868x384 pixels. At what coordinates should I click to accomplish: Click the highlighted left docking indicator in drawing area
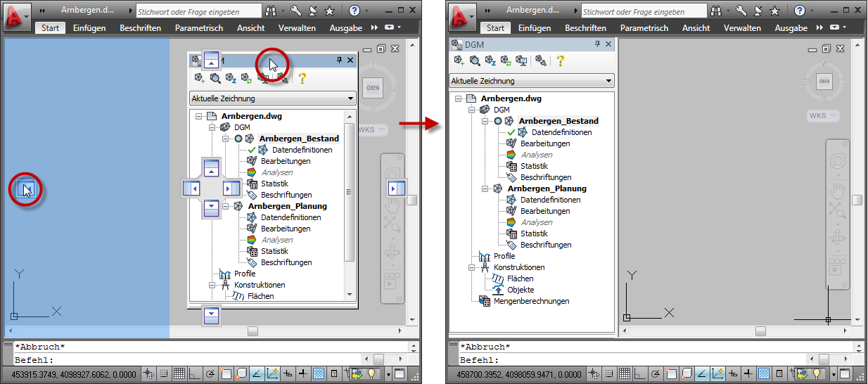[25, 188]
